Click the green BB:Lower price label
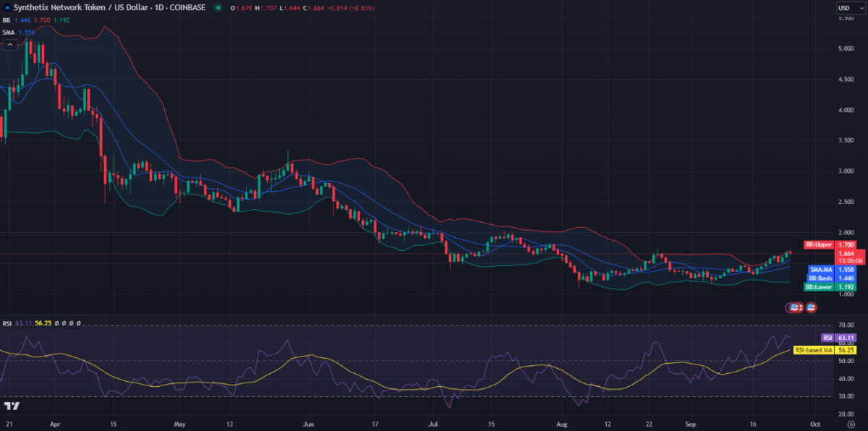 pyautogui.click(x=820, y=287)
